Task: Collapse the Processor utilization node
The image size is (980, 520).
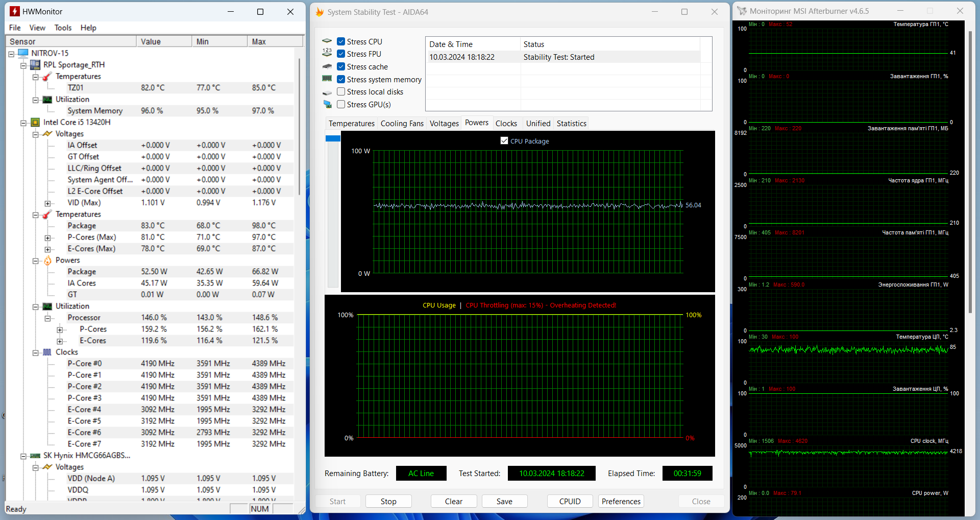Action: [x=47, y=318]
